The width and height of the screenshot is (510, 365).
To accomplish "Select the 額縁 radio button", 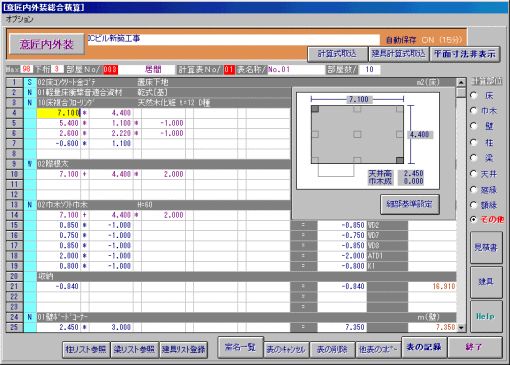I will point(474,205).
